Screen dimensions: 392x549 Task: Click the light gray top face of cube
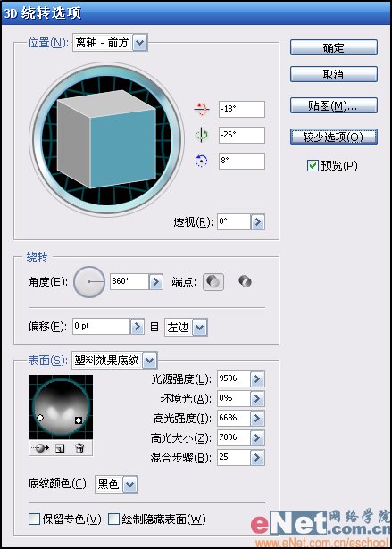(106, 104)
